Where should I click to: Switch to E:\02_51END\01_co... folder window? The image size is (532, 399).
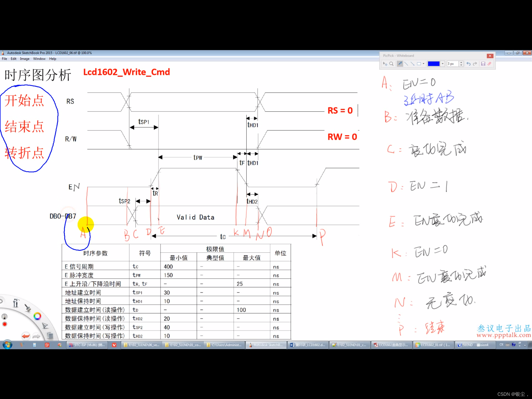183,345
